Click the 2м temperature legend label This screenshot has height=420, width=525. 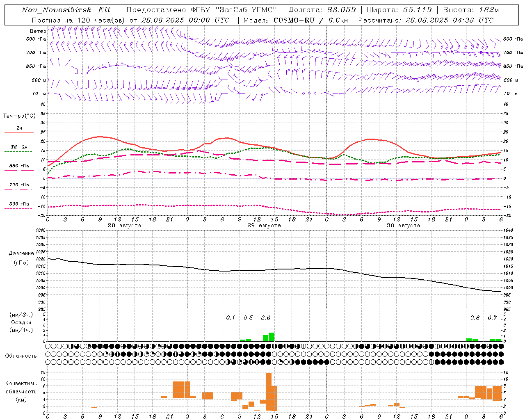[x=19, y=128]
